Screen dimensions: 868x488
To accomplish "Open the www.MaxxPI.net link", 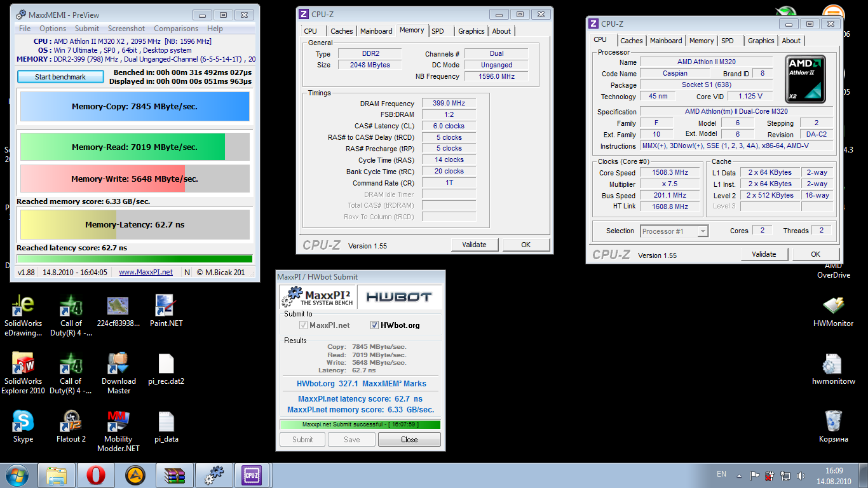I will click(146, 273).
